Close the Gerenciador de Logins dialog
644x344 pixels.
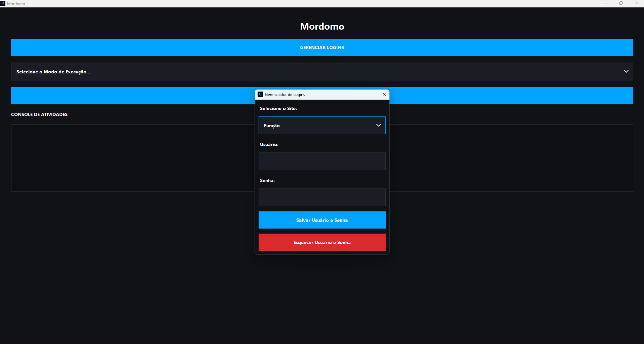pos(384,95)
